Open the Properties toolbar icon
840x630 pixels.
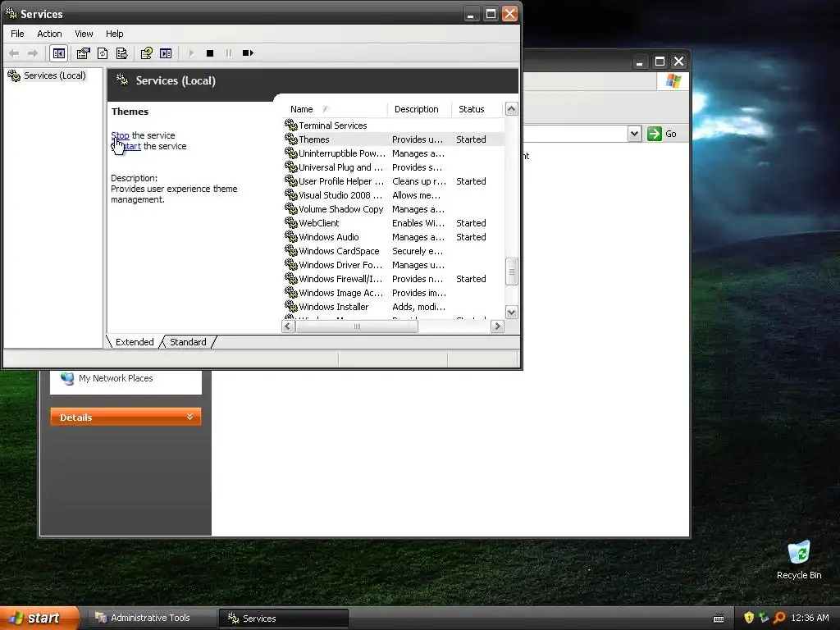[x=83, y=53]
